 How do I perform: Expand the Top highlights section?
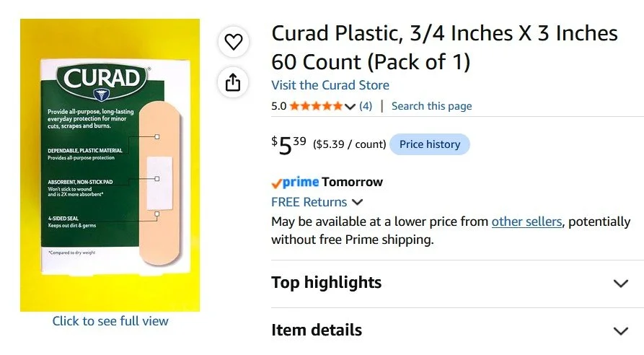[621, 283]
